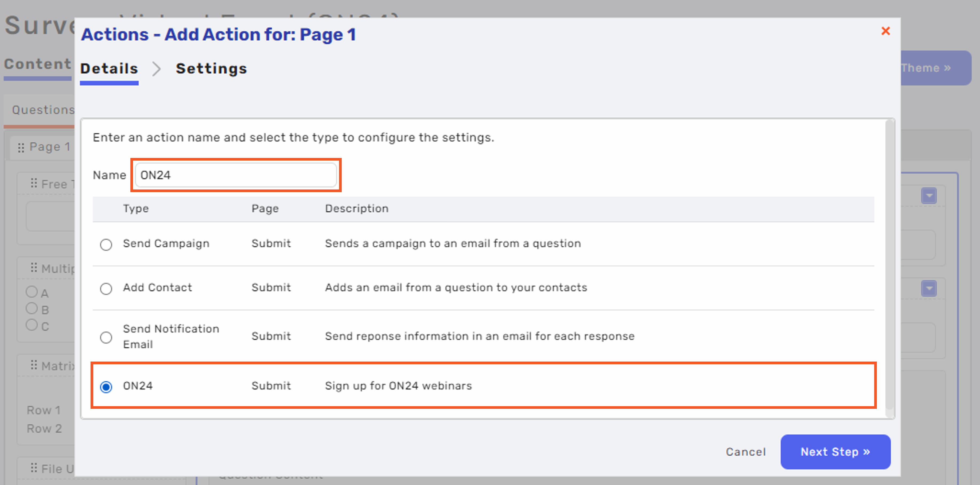The width and height of the screenshot is (980, 485).
Task: Choose the Send Notification Email radio option
Action: pyautogui.click(x=106, y=337)
